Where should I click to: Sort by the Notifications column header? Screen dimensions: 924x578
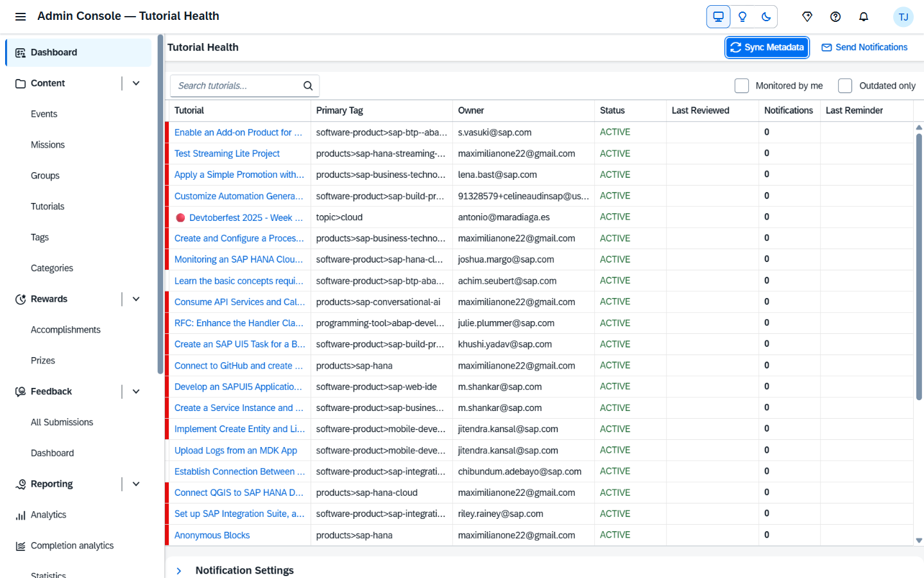tap(789, 110)
